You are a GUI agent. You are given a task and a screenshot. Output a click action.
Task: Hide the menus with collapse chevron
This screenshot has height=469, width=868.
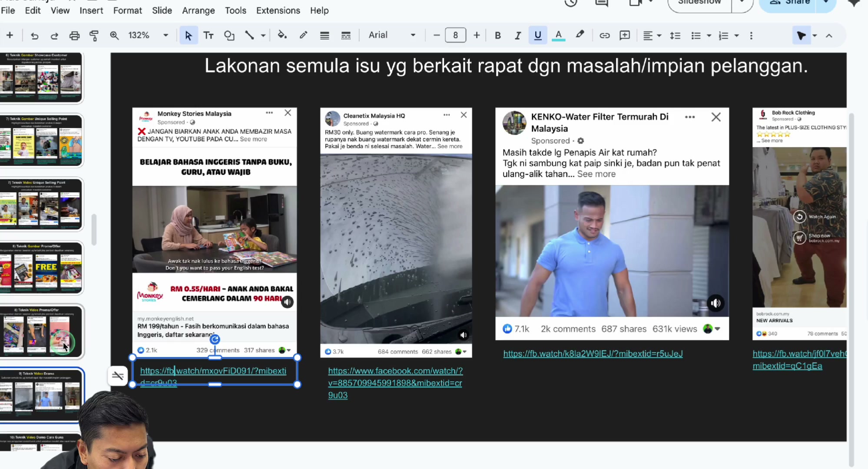pos(829,36)
